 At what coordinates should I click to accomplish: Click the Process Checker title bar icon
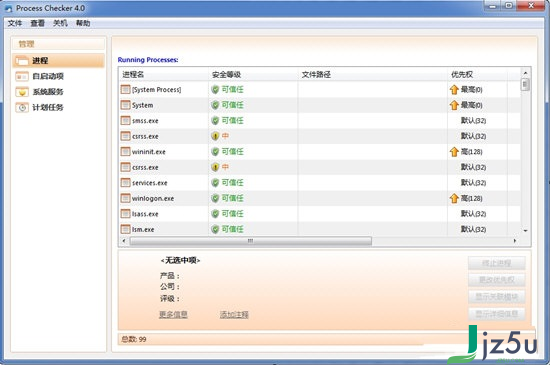point(8,8)
